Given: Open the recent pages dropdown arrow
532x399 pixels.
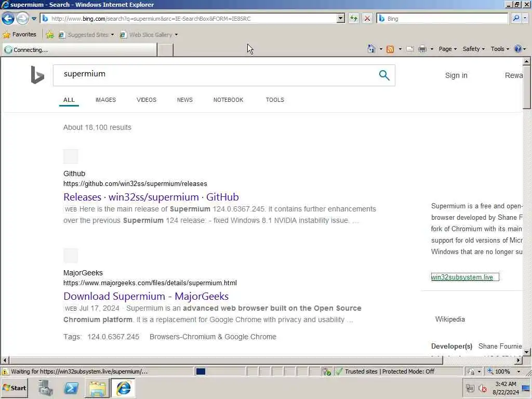Looking at the screenshot, I should click(34, 19).
